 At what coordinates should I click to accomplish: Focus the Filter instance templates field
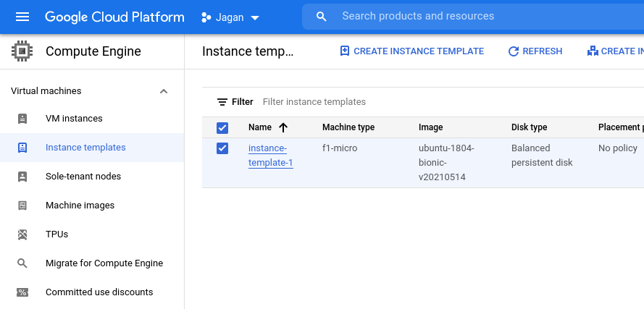click(x=314, y=102)
